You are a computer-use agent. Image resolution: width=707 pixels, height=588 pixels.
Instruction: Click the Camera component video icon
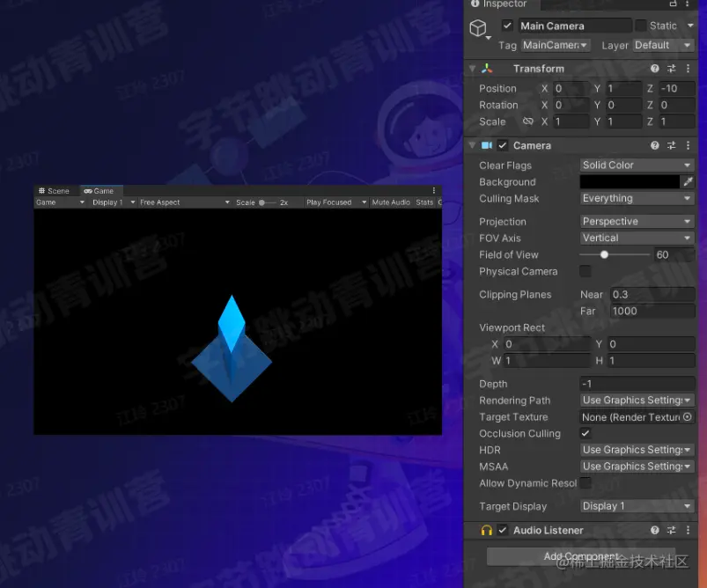pos(487,145)
